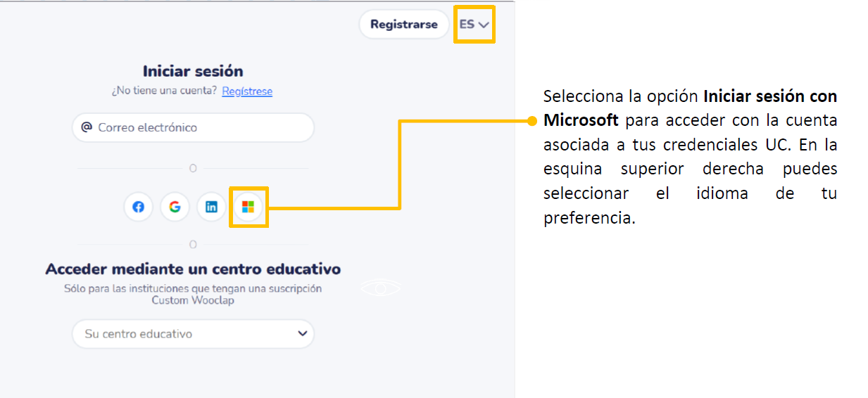Click the yellow dot on the callout line
This screenshot has width=868, height=398.
coord(532,120)
